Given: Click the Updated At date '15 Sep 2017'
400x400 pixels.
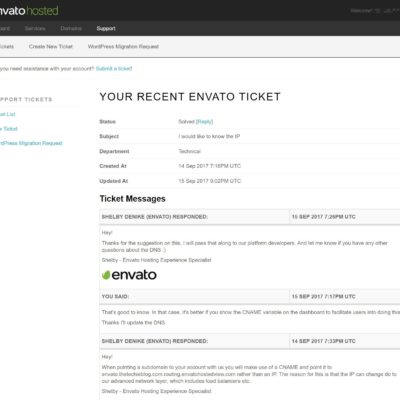Looking at the screenshot, I should [x=193, y=181].
